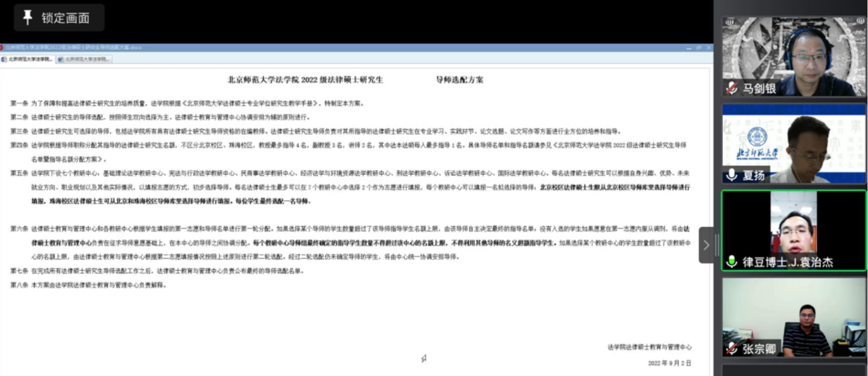Click 马剑银's muted microphone icon
The image size is (868, 376).
coord(732,88)
